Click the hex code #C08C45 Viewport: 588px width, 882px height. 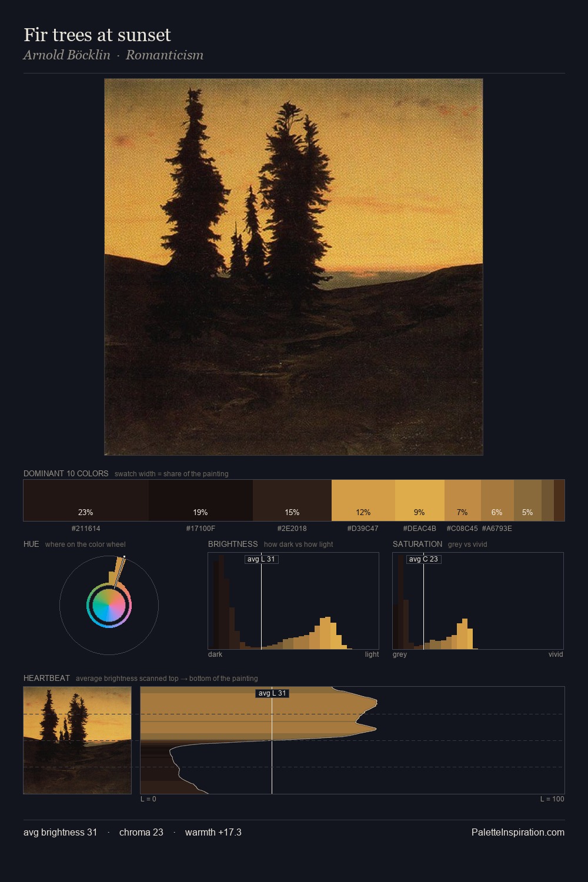(x=462, y=529)
